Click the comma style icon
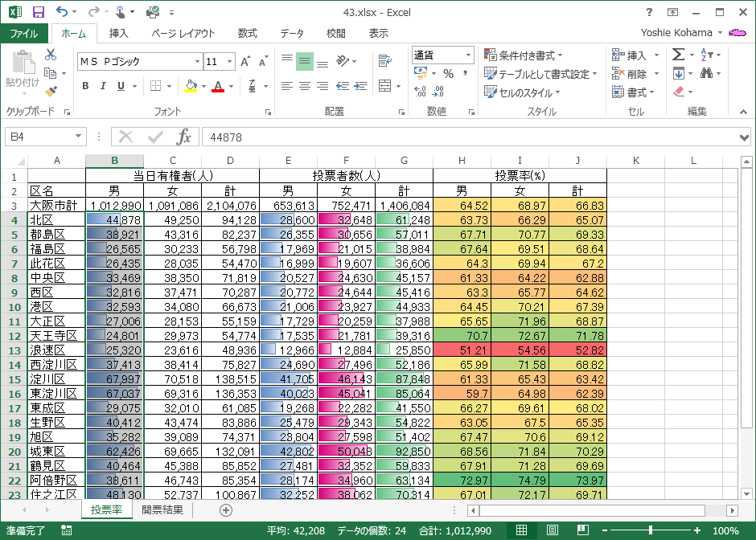This screenshot has width=756, height=540. click(x=466, y=73)
